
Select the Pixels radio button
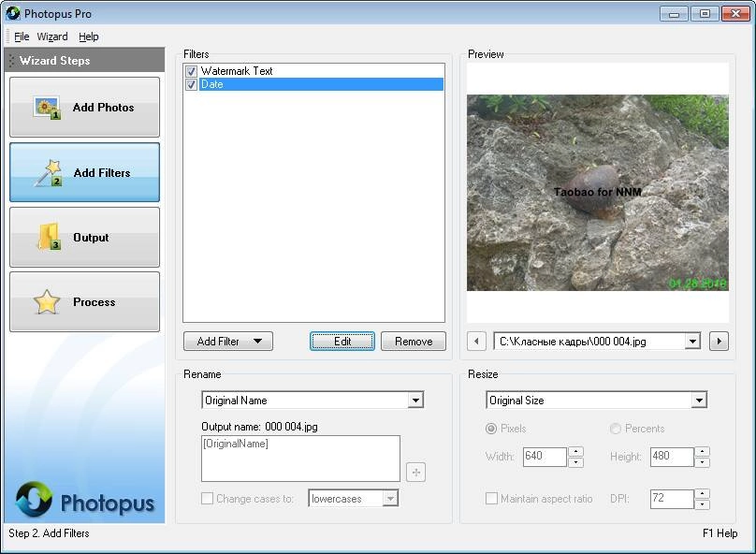coord(491,429)
